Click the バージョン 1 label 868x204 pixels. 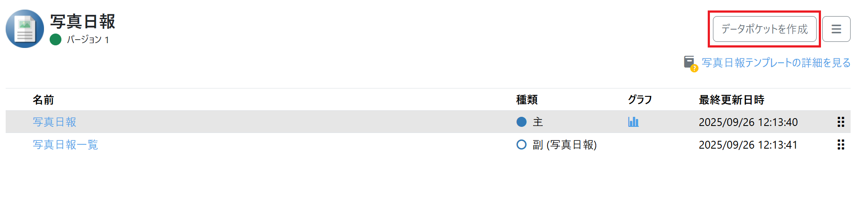[88, 40]
